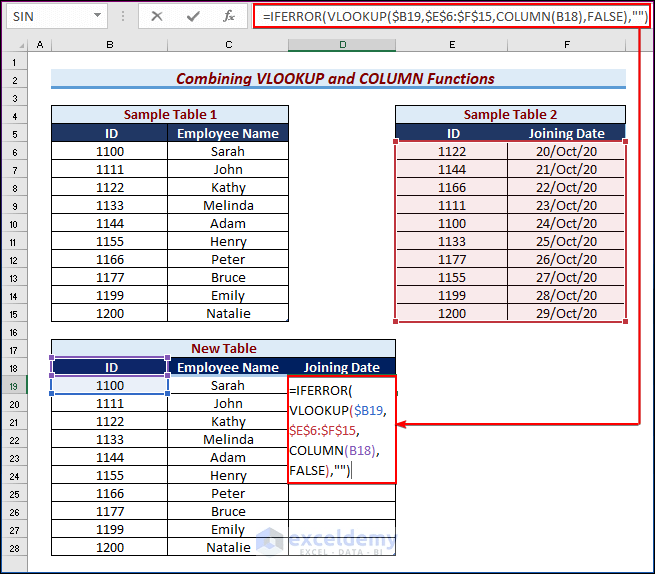Select row 28 header
655x574 pixels.
(x=15, y=548)
